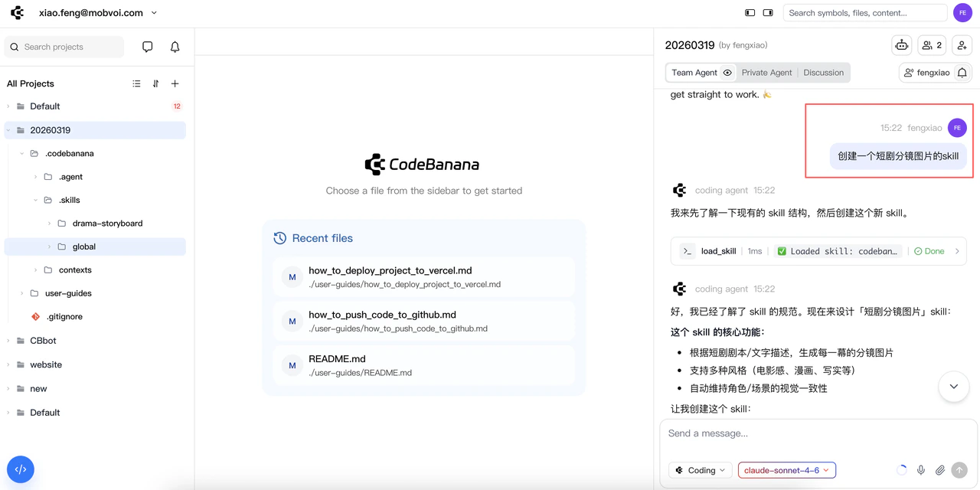Open README.md recent file
The image size is (980, 490).
tap(424, 365)
